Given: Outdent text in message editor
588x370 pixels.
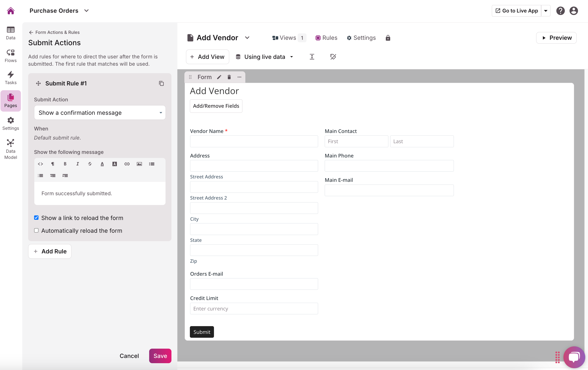Looking at the screenshot, I should [53, 175].
